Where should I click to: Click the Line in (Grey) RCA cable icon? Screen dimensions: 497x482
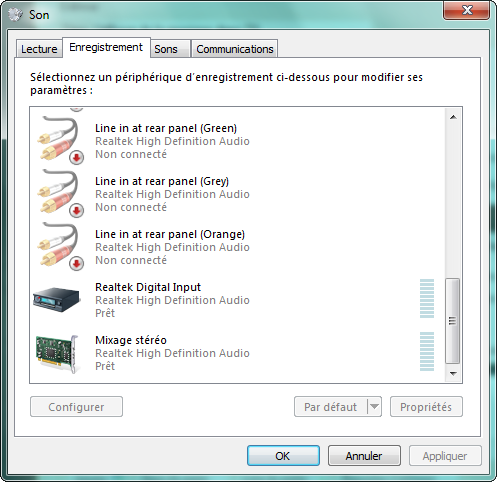tap(59, 193)
